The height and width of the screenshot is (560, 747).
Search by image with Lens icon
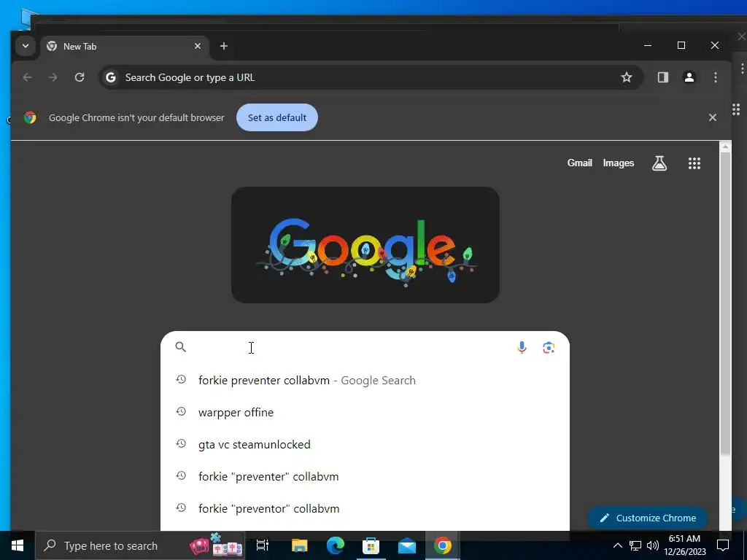pos(549,348)
